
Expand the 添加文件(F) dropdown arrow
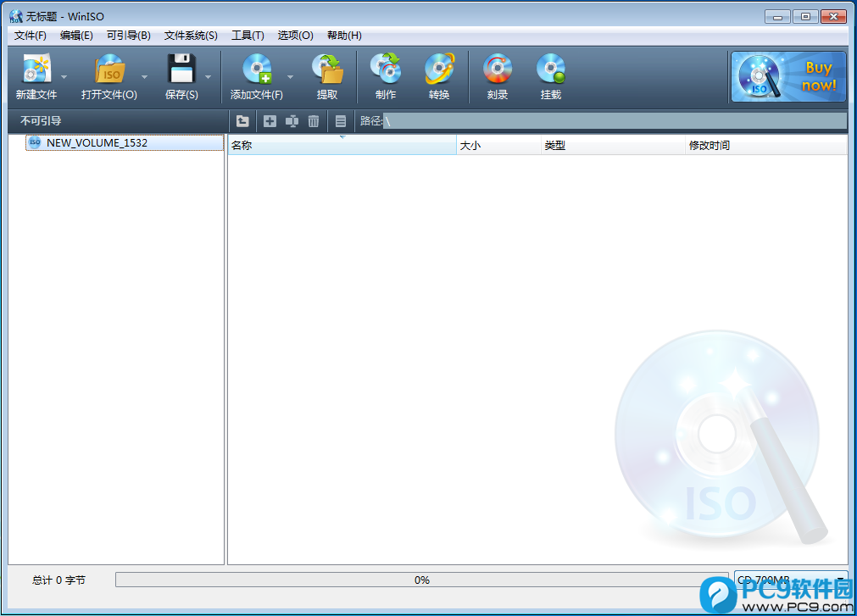coord(290,77)
